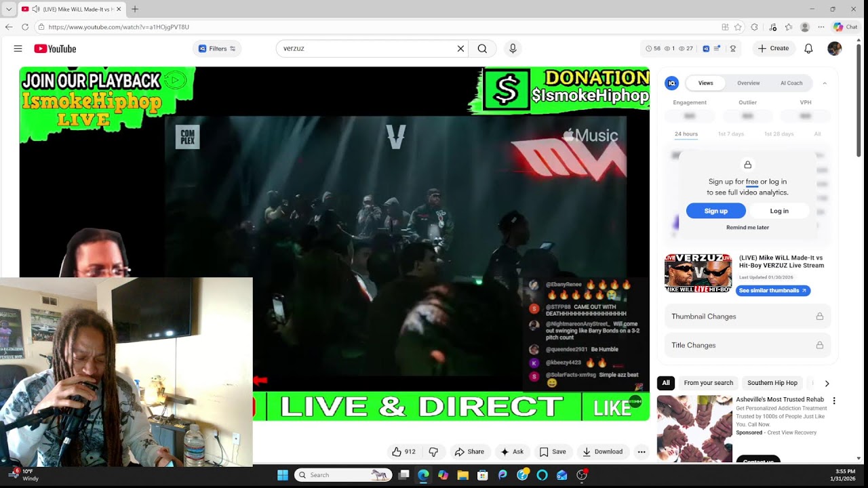Open the weather widget showing 10°F Windy
The width and height of the screenshot is (868, 488).
click(x=24, y=474)
